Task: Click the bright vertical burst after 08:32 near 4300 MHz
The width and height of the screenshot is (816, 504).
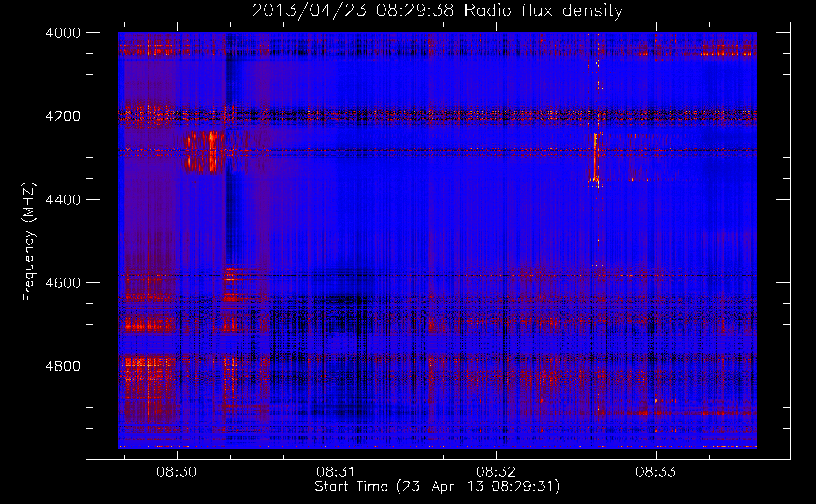Action: tap(596, 158)
